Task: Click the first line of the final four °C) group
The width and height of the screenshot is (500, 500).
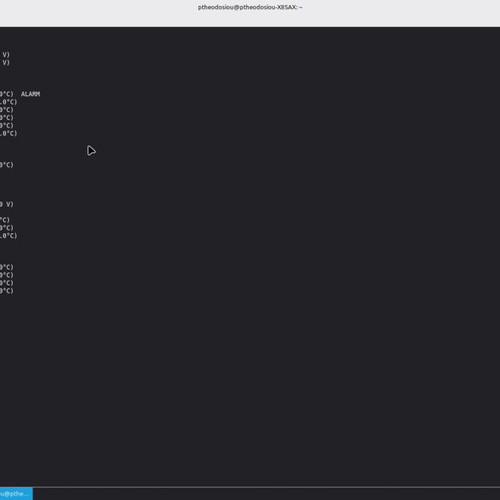Action: click(7, 267)
